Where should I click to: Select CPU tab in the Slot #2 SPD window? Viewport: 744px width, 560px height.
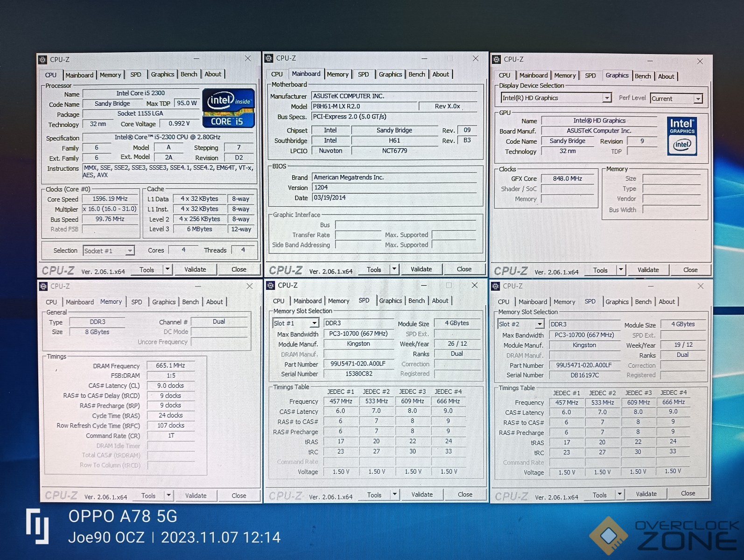(504, 302)
